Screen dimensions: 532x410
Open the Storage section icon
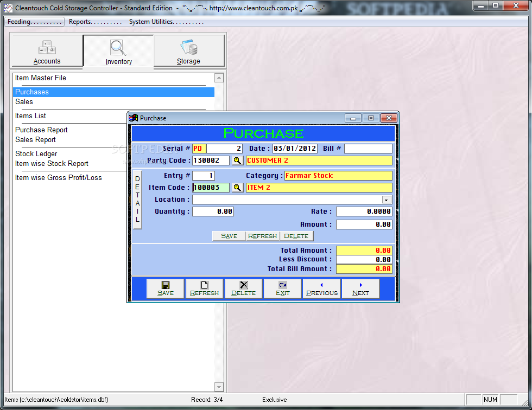[x=189, y=51]
